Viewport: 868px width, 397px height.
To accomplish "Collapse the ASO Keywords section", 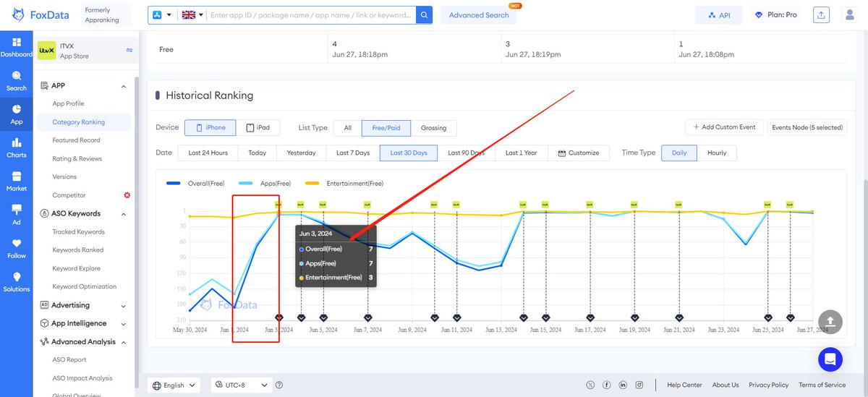I will click(124, 214).
